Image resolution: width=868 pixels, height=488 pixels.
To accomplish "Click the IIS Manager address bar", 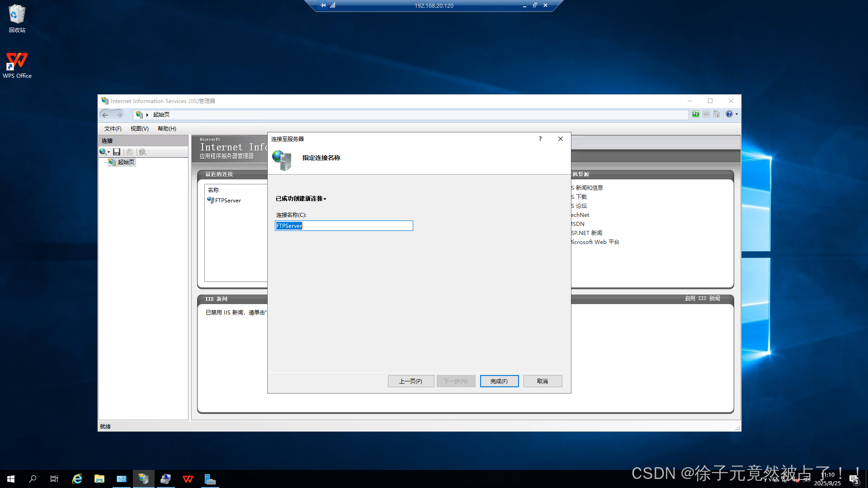I will coord(410,115).
